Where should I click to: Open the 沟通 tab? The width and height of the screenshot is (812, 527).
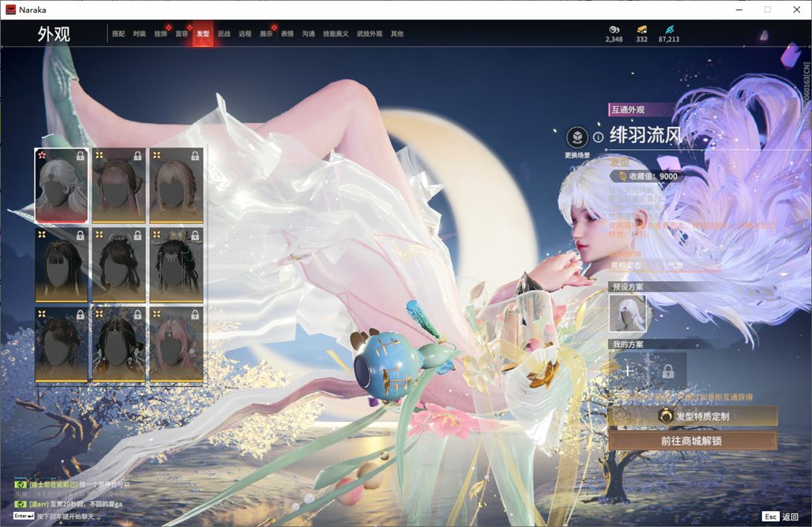click(x=309, y=34)
